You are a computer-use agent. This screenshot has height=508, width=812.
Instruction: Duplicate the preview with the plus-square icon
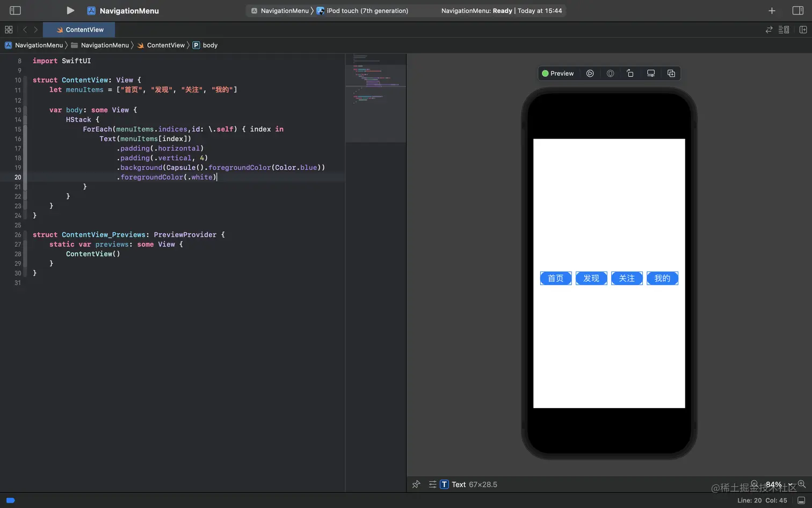click(x=671, y=73)
